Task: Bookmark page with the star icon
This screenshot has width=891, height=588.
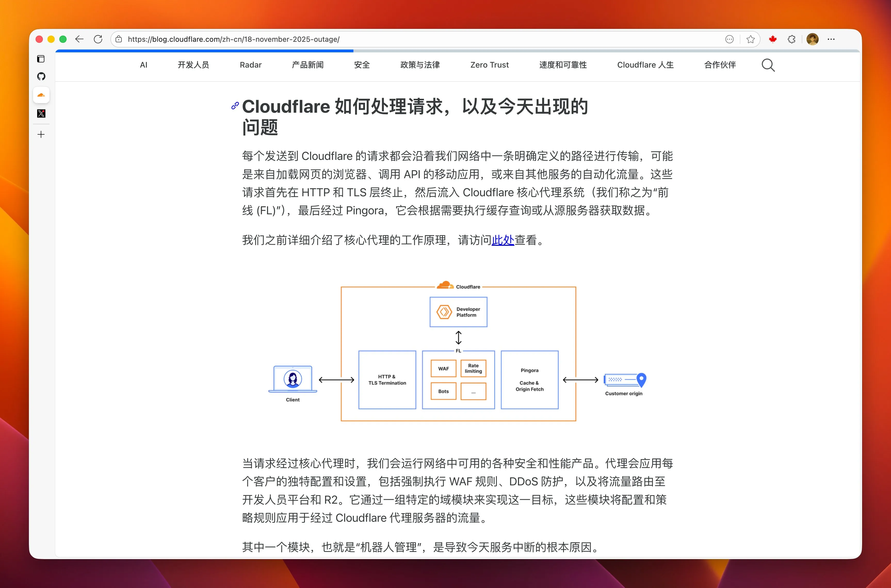Action: click(x=750, y=39)
